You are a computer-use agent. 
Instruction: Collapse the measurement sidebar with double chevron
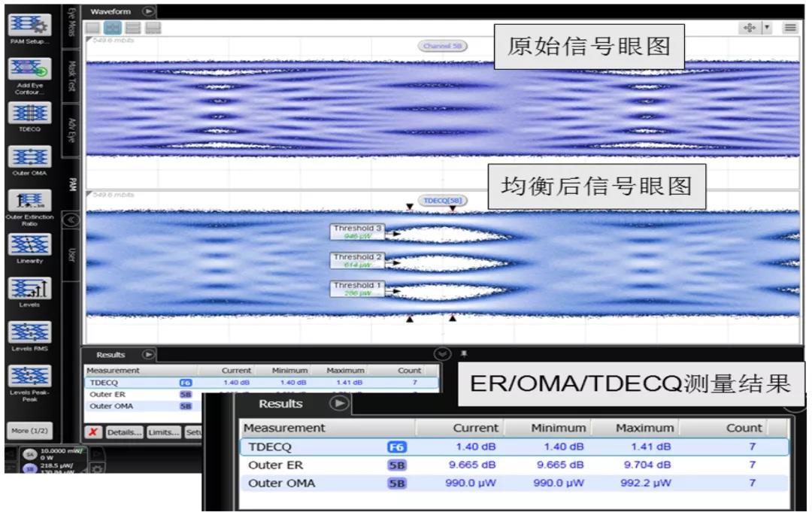[x=71, y=220]
